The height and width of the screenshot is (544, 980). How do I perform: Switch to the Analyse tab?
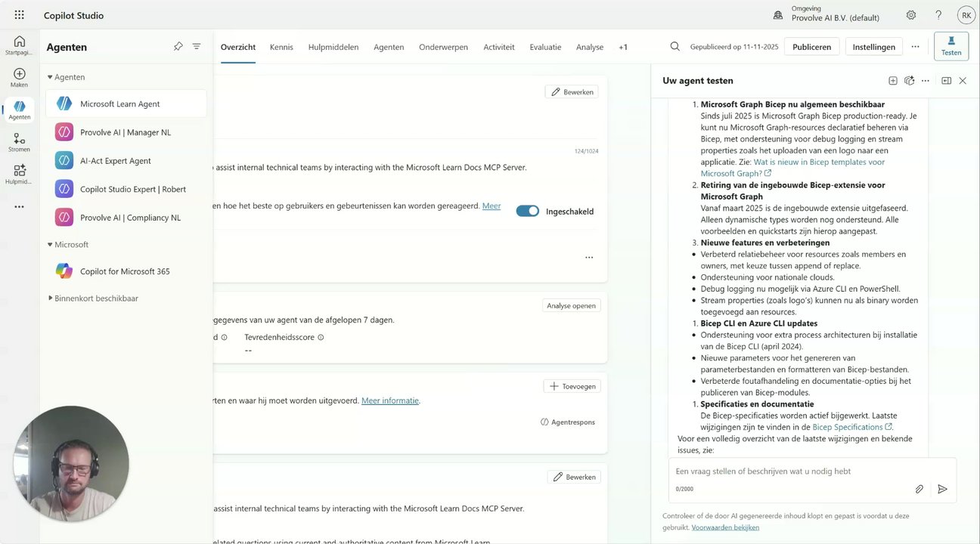coord(590,47)
